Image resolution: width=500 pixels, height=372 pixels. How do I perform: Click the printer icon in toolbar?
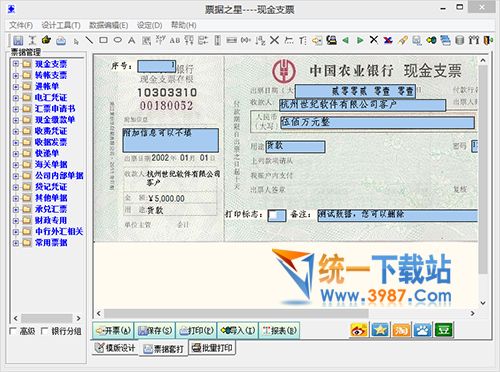(61, 41)
